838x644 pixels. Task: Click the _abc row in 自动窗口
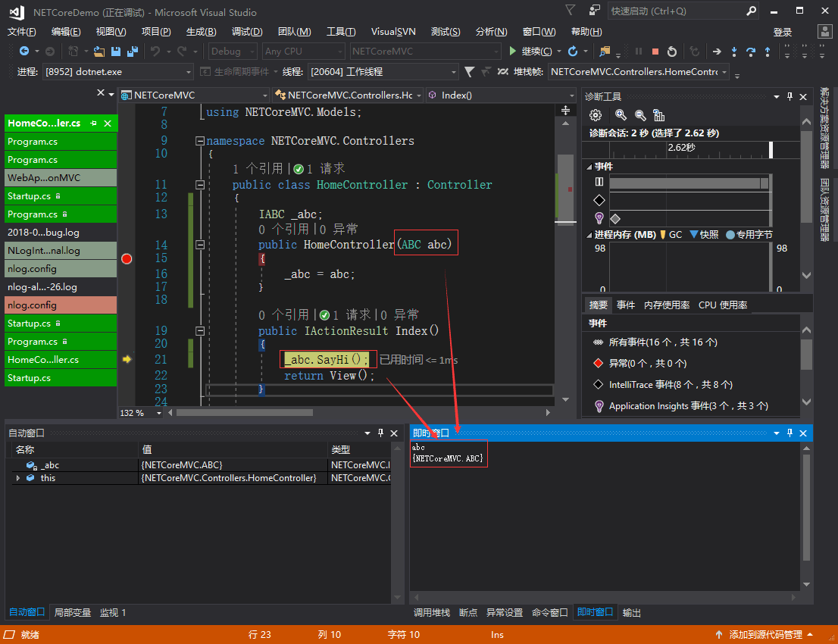(x=201, y=465)
